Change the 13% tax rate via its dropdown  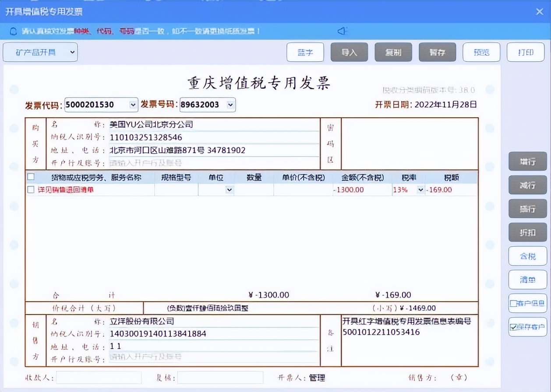[x=420, y=190]
